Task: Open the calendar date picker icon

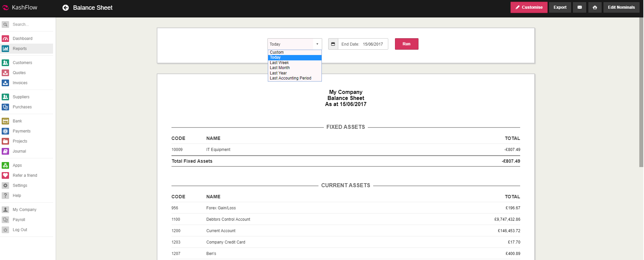Action: (333, 44)
